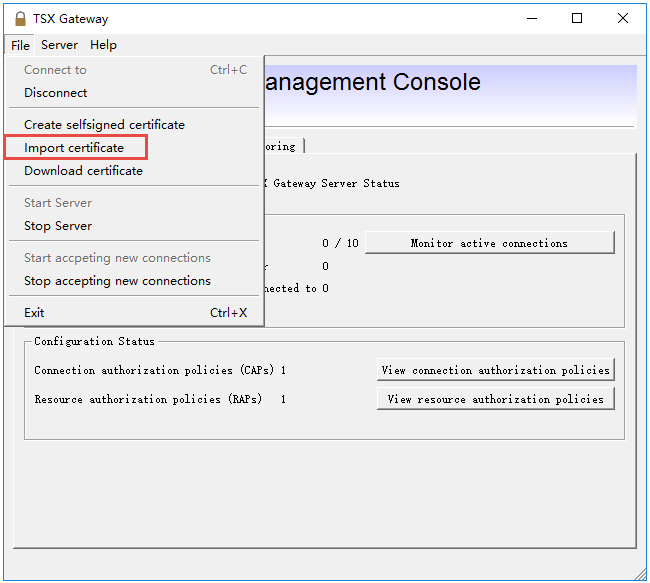Switch to the partially hidden Monitoring tab
This screenshot has height=583, width=650.
(284, 146)
